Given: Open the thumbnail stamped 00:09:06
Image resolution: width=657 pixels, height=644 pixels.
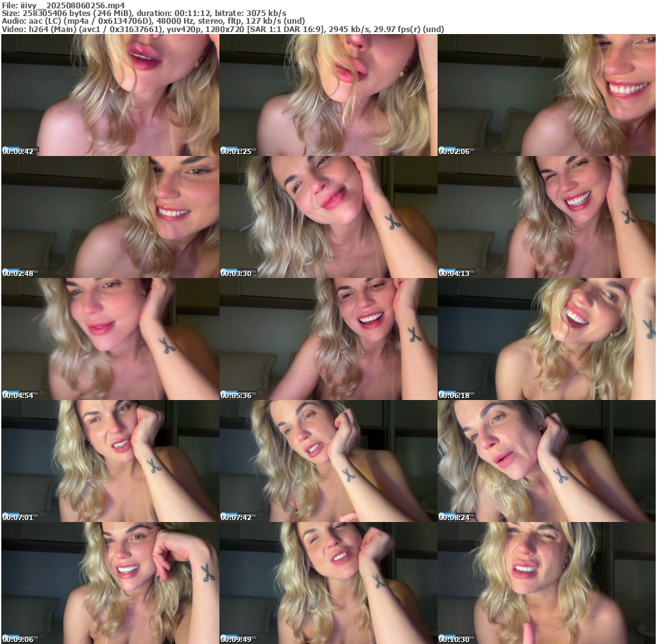Looking at the screenshot, I should (110, 583).
